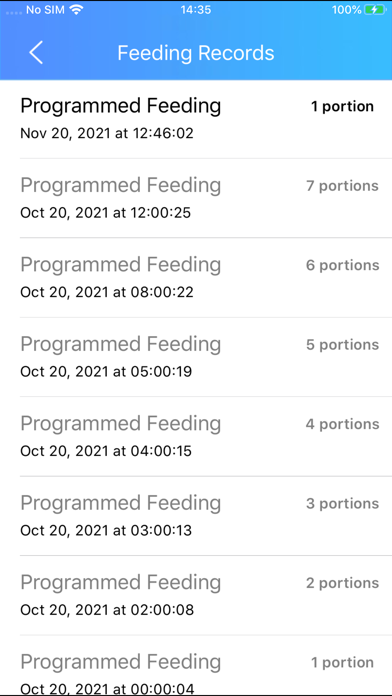Tap the Wi-Fi status icon
Screen dimensions: 392x696
click(x=77, y=10)
